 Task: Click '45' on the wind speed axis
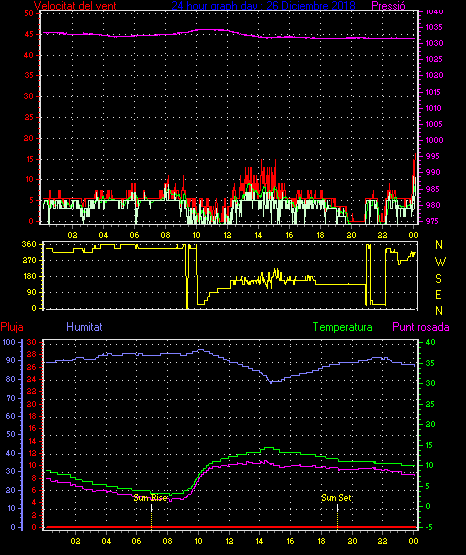click(x=29, y=34)
